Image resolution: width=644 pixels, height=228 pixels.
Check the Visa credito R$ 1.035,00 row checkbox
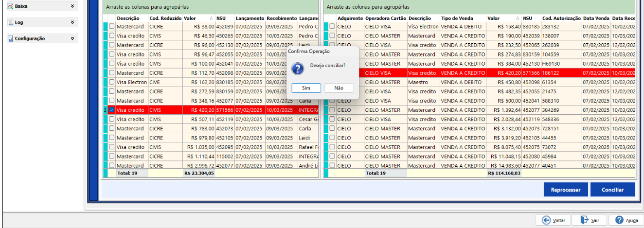[112, 147]
